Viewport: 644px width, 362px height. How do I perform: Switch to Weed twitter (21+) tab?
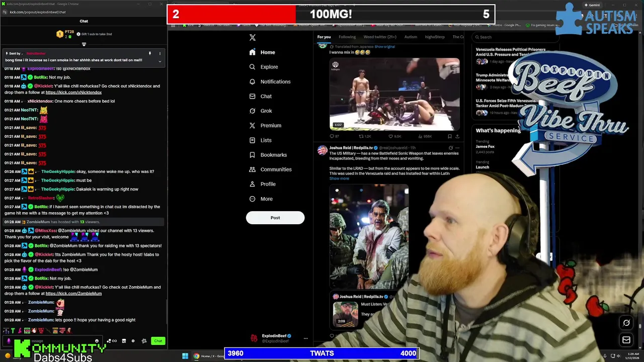[380, 37]
